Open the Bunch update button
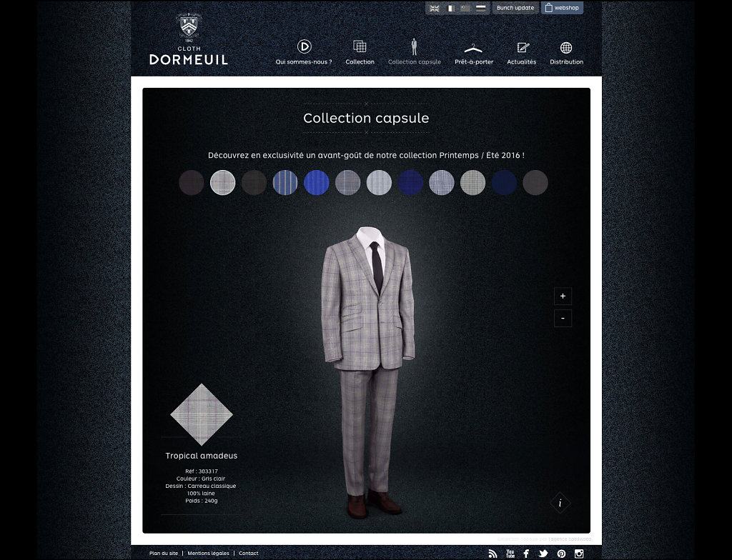 [515, 8]
